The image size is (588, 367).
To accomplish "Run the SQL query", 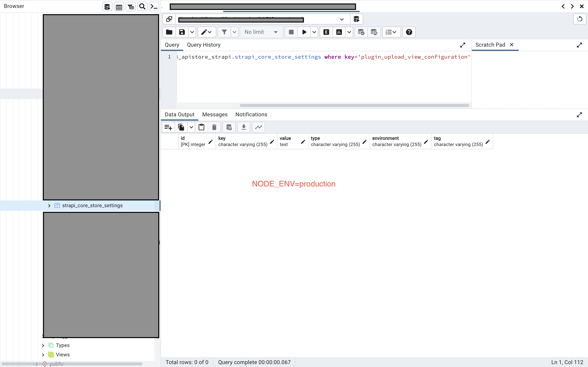I will [304, 32].
